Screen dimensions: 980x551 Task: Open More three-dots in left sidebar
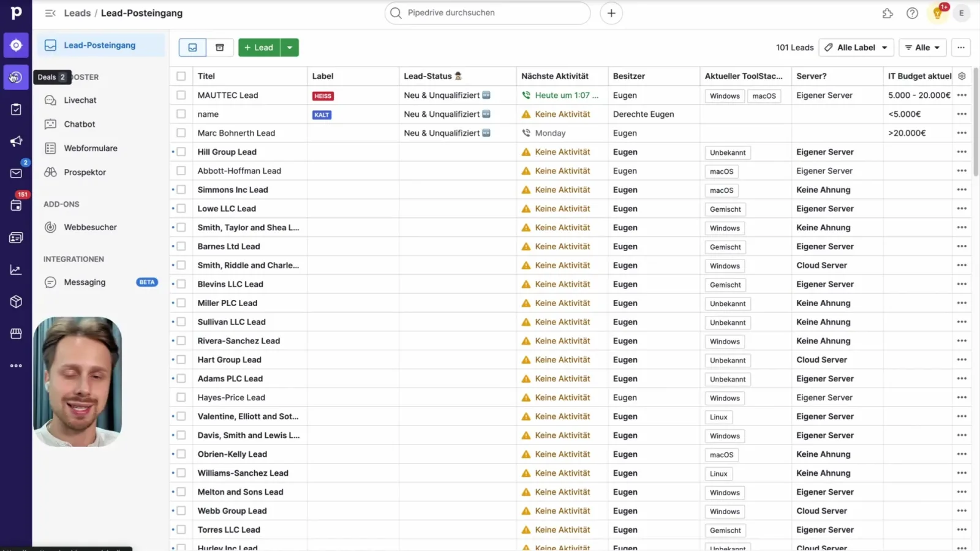(16, 365)
